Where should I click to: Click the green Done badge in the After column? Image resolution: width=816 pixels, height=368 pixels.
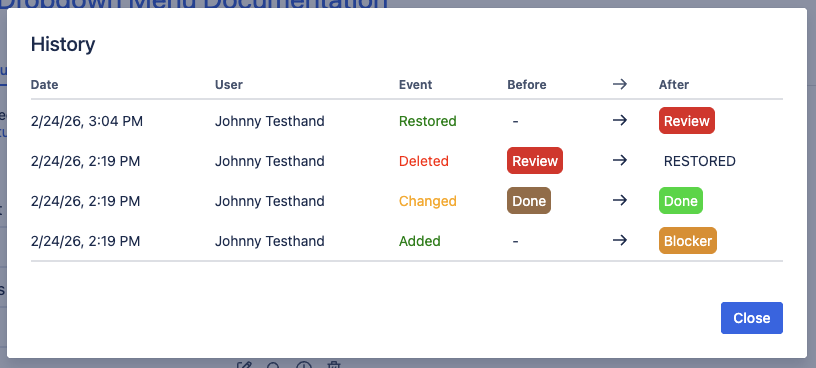(681, 201)
